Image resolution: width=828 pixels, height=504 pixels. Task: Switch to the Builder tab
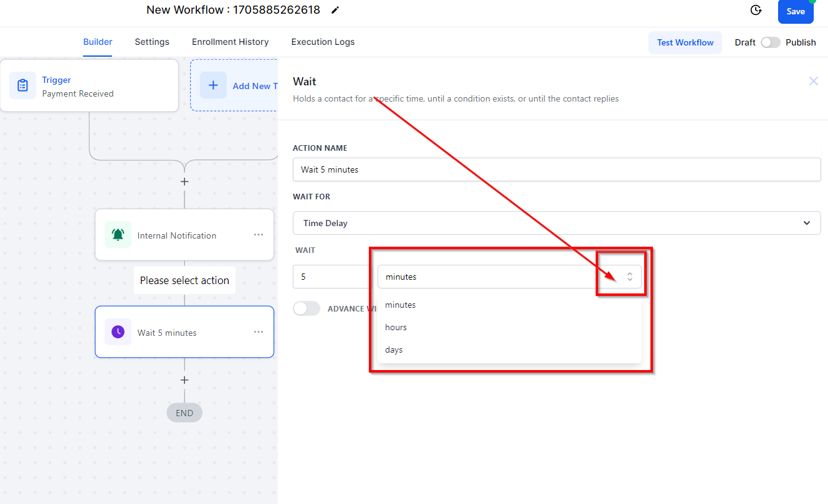pyautogui.click(x=98, y=42)
